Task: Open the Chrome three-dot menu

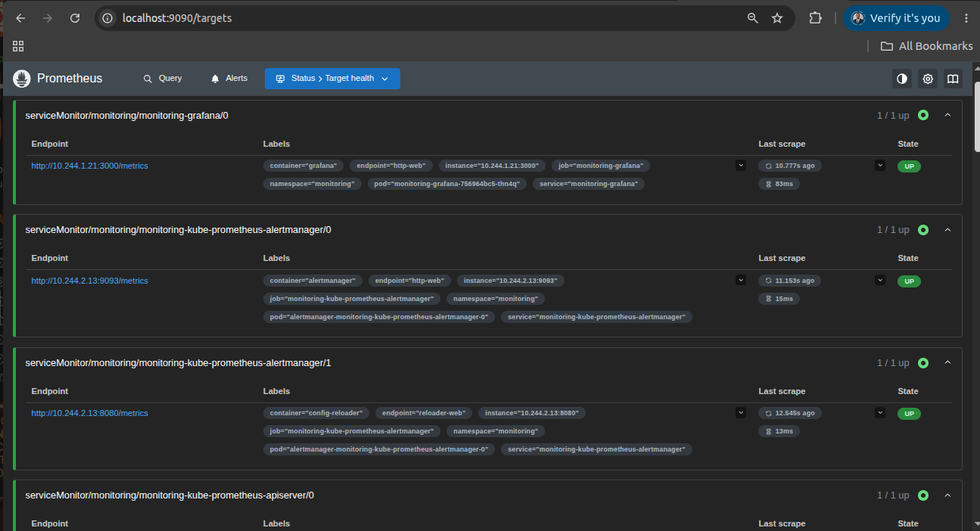Action: click(966, 18)
